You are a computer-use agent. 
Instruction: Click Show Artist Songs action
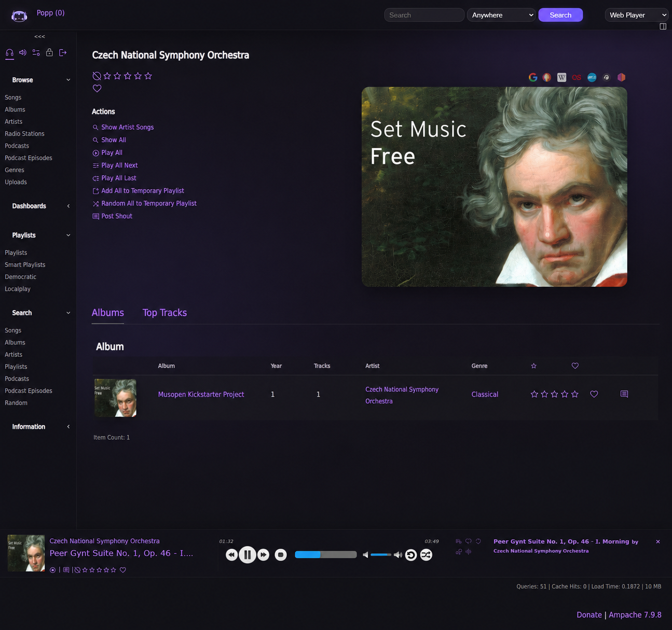click(127, 127)
